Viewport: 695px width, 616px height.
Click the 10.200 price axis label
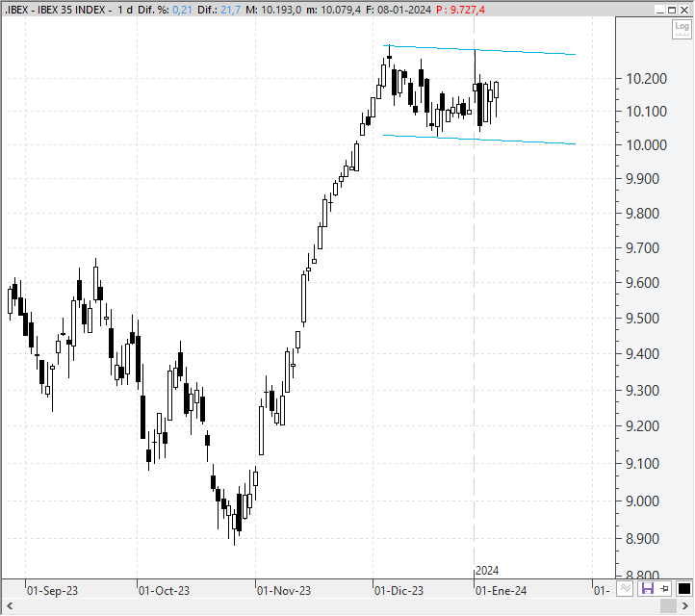click(646, 79)
